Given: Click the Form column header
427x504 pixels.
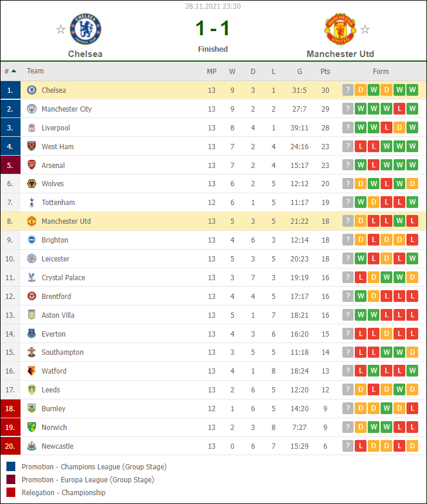Looking at the screenshot, I should 381,71.
